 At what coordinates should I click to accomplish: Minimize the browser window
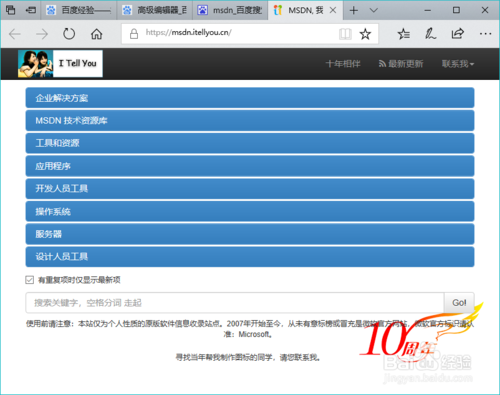(428, 10)
